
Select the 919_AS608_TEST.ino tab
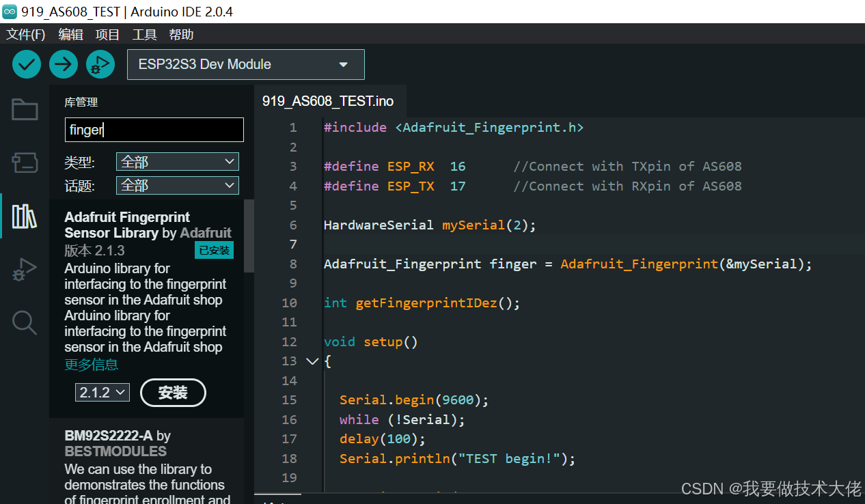[x=328, y=101]
